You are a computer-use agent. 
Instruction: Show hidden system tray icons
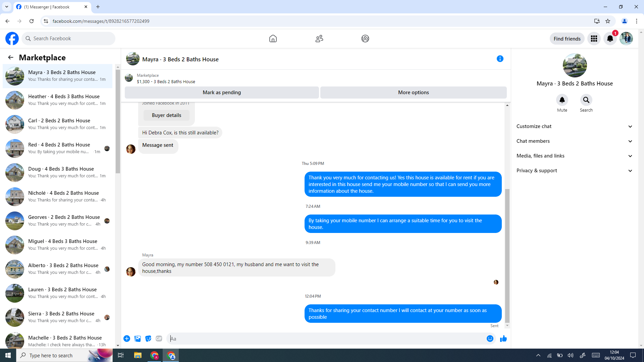[538, 355]
